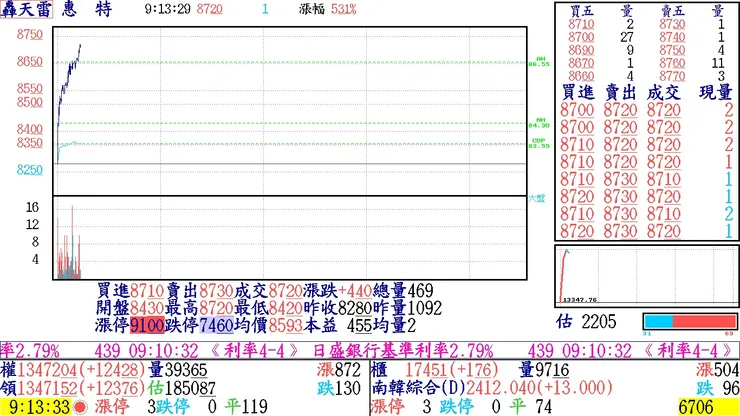Select bid price 8690 in 買五 list
740x416 pixels.
click(581, 50)
